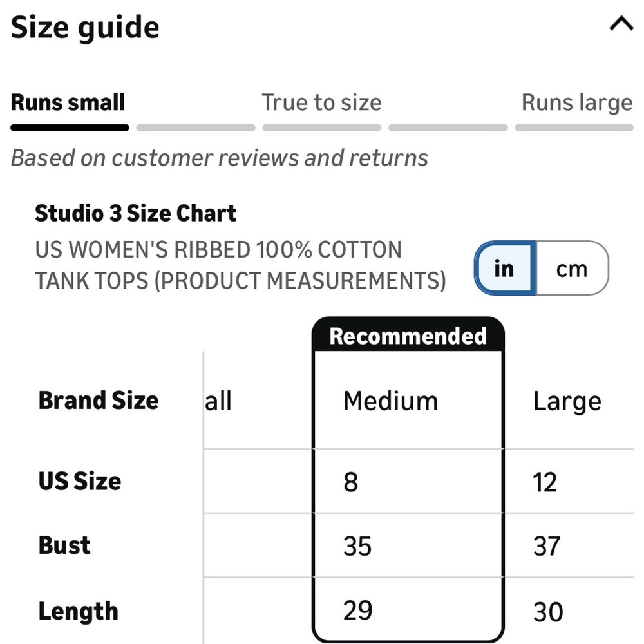Click the Medium bust value 35
The width and height of the screenshot is (644, 644).
point(357,546)
